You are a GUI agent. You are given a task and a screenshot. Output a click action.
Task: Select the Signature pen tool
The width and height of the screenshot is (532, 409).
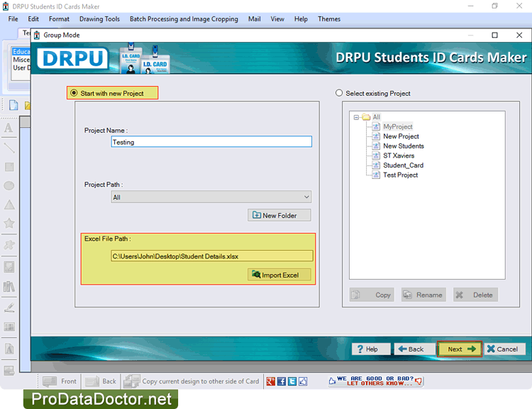(x=9, y=307)
